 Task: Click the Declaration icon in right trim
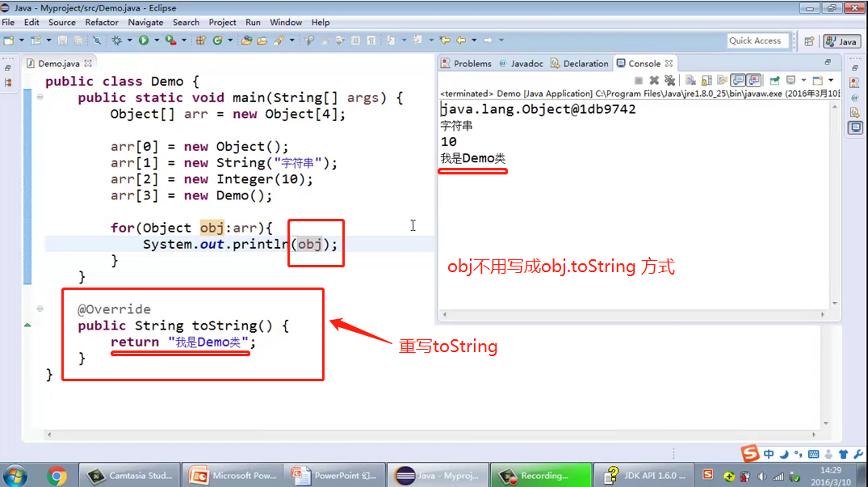pyautogui.click(x=855, y=113)
